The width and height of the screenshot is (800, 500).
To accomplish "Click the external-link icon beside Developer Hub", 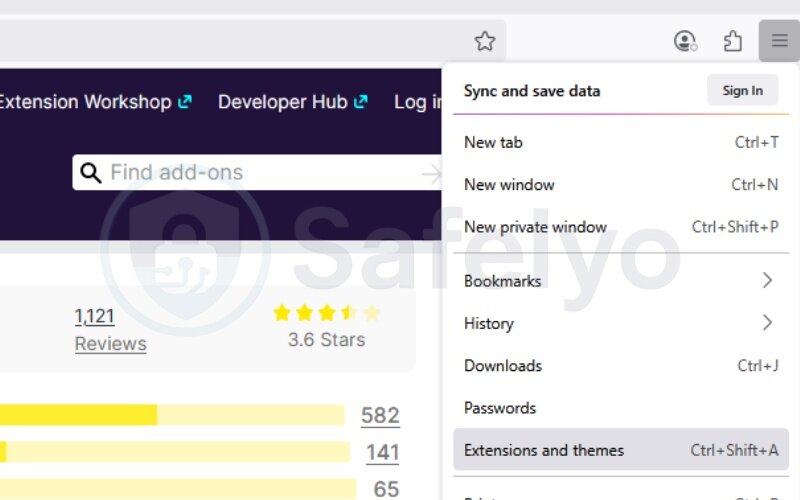I will pos(361,102).
